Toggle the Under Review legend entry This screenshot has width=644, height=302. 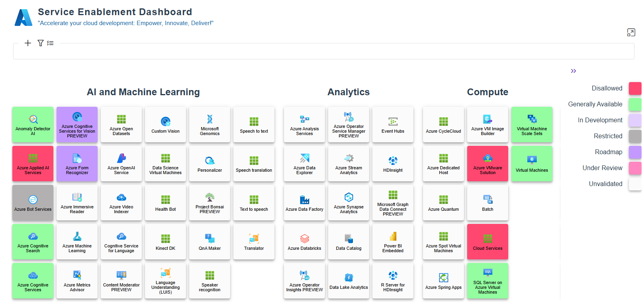602,168
